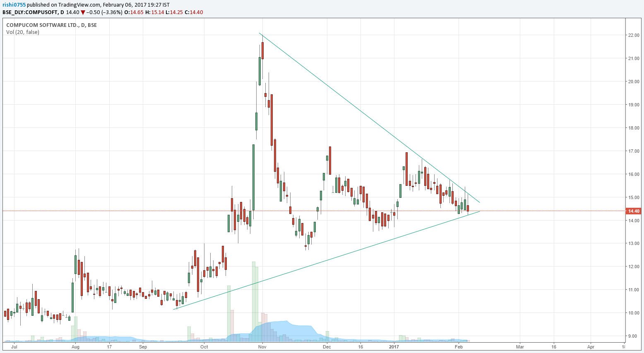Open the rishi0755 author profile link
The width and height of the screenshot is (644, 353).
point(14,5)
